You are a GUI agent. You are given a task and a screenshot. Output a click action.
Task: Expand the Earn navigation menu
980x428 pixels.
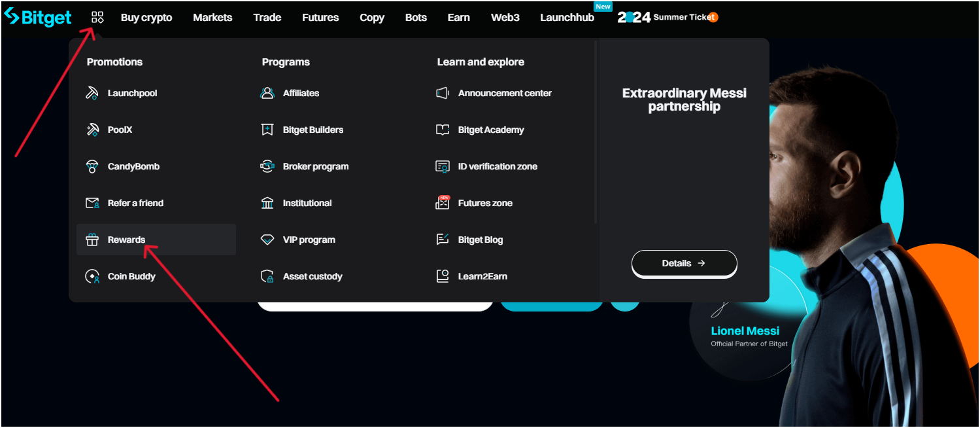point(458,18)
